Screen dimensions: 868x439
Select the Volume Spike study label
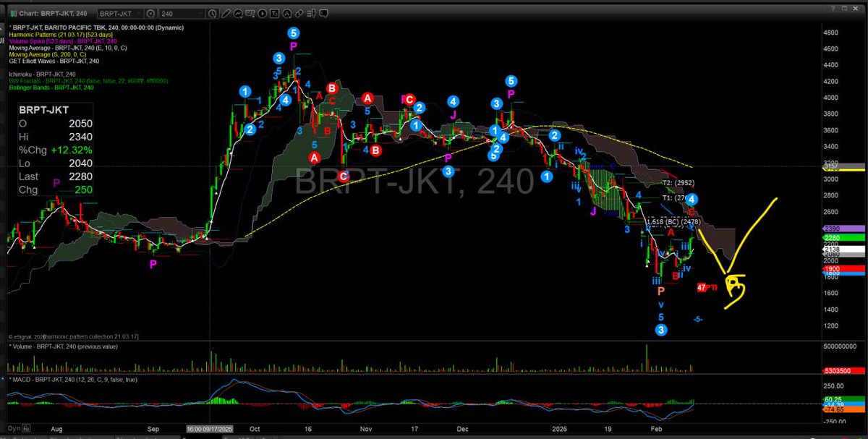coord(62,41)
